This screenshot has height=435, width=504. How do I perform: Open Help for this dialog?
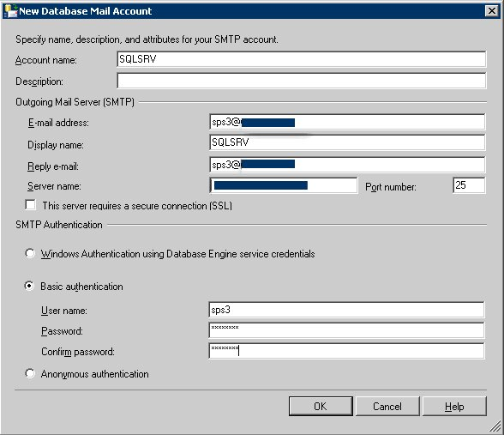454,407
